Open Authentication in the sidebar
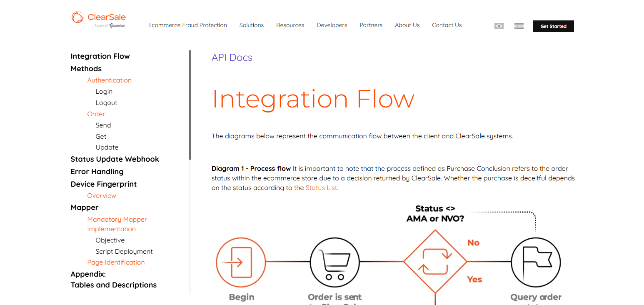This screenshot has height=305, width=644. tap(109, 80)
